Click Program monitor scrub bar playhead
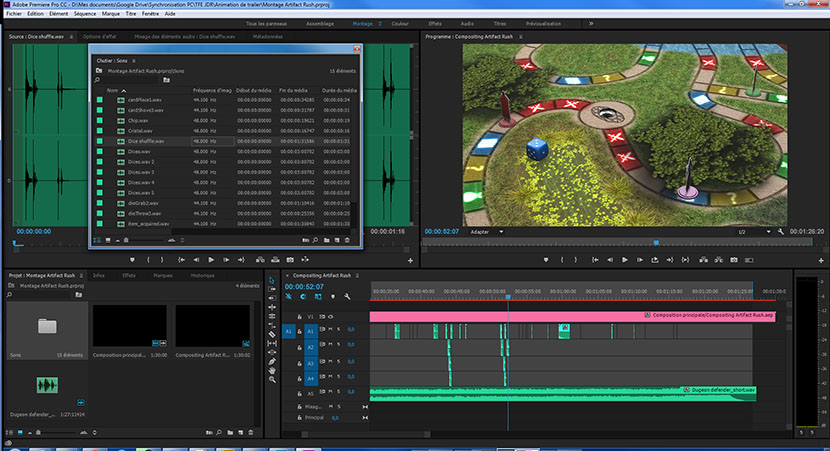830x451 pixels. (x=656, y=242)
